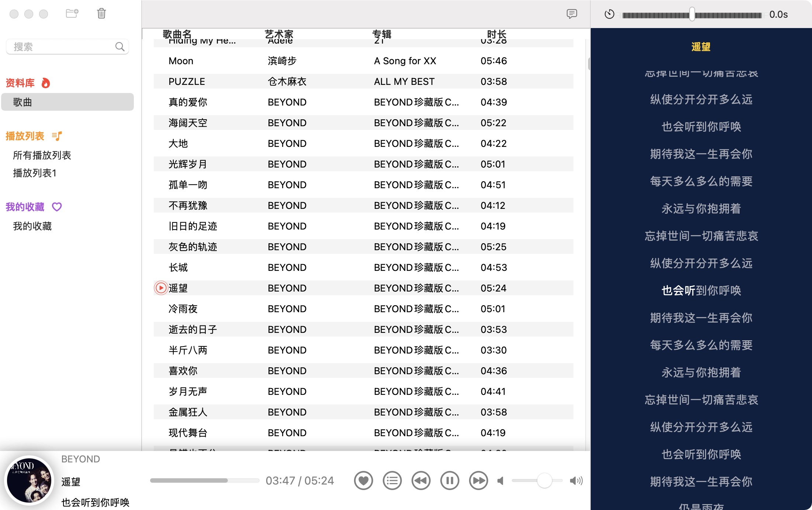Pause the current song

click(x=450, y=480)
